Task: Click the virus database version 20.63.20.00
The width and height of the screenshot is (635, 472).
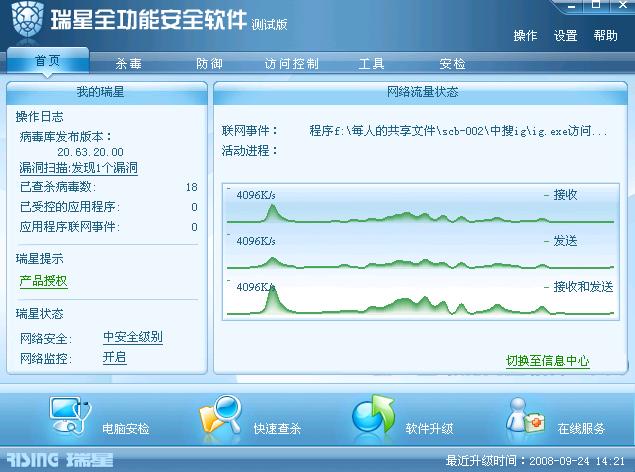Action: click(90, 152)
